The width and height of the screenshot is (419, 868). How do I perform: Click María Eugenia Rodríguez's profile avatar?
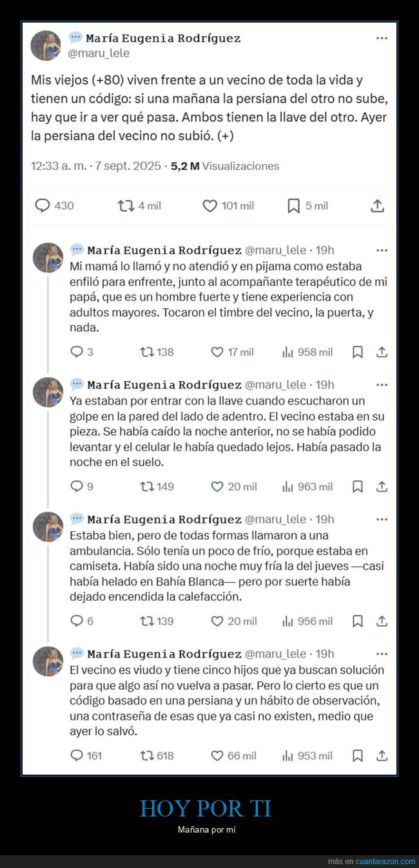(x=46, y=45)
